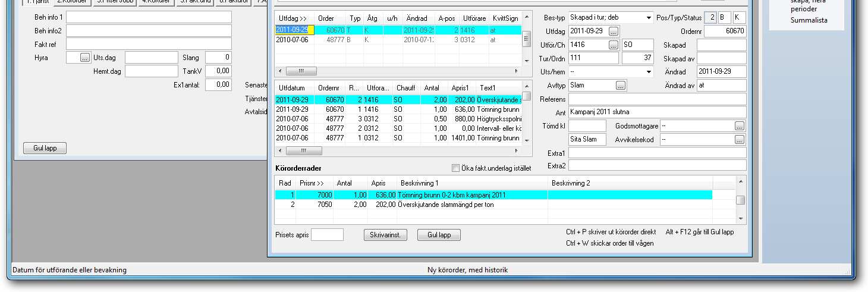Click into the TankV value field
Screen dimensions: 868x292
(x=218, y=71)
